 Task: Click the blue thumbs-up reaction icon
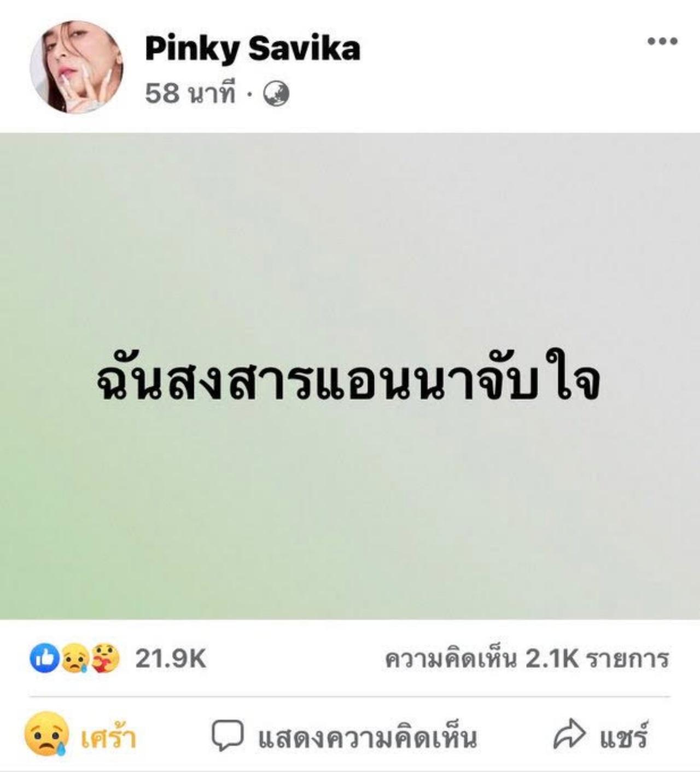(x=43, y=659)
